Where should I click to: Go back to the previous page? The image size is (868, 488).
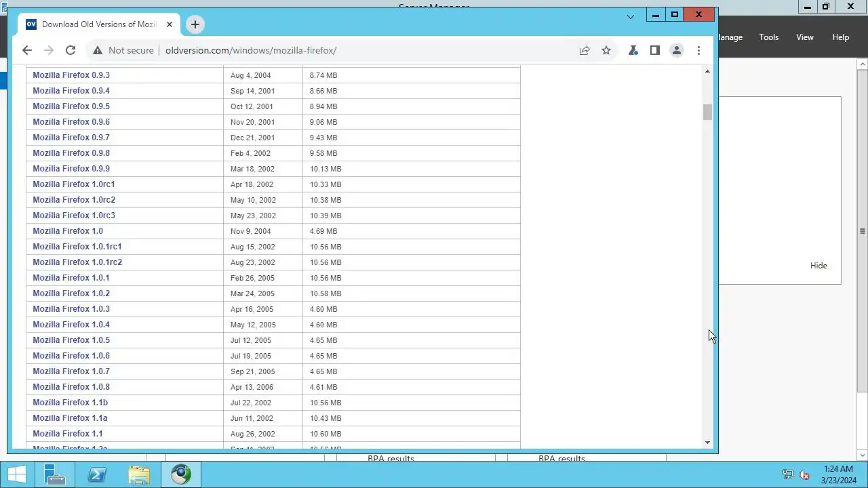(27, 50)
